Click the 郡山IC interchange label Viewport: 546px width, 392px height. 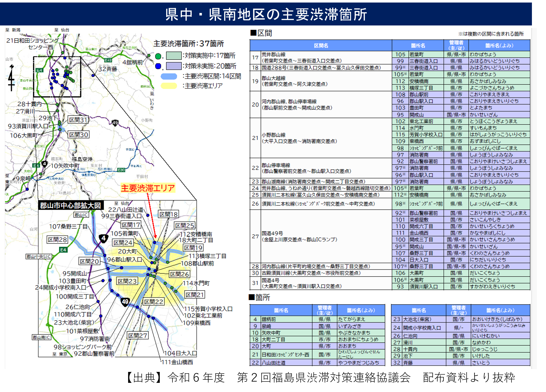pyautogui.click(x=81, y=215)
